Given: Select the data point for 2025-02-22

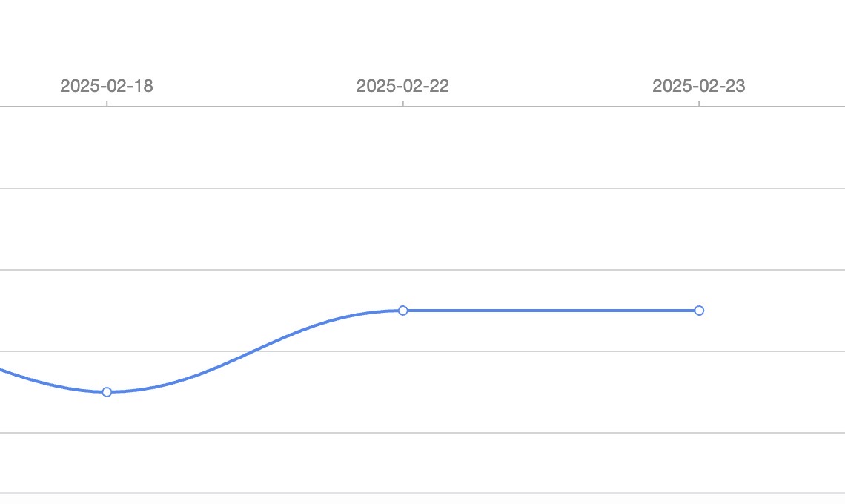Looking at the screenshot, I should tap(402, 310).
